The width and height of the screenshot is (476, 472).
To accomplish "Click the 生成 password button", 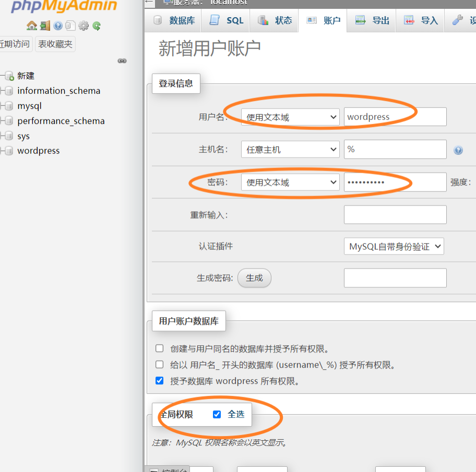I will 254,278.
